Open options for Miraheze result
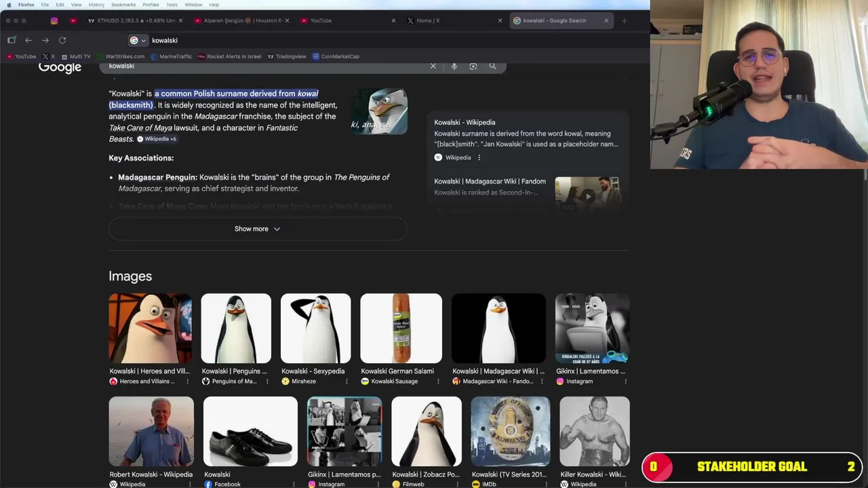The width and height of the screenshot is (868, 488). pyautogui.click(x=347, y=382)
